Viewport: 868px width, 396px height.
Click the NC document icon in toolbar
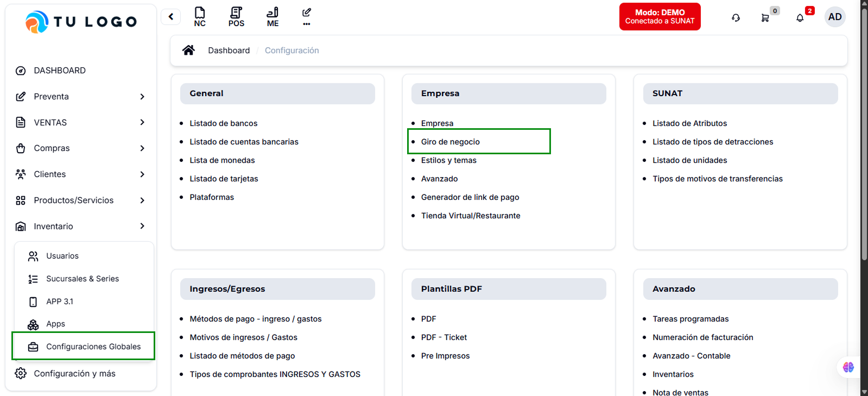[200, 16]
